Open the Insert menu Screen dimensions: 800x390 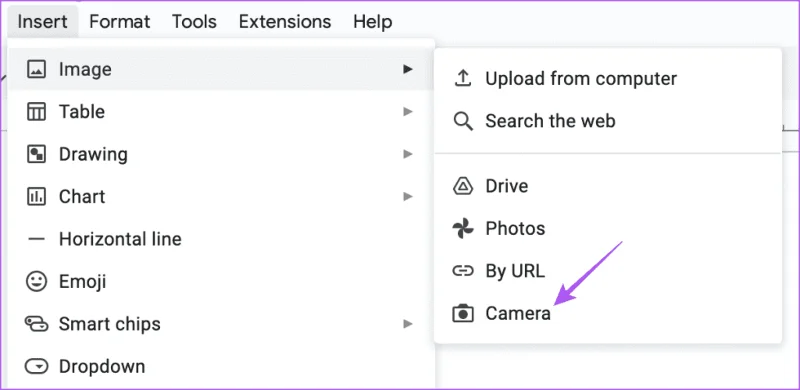tap(42, 21)
